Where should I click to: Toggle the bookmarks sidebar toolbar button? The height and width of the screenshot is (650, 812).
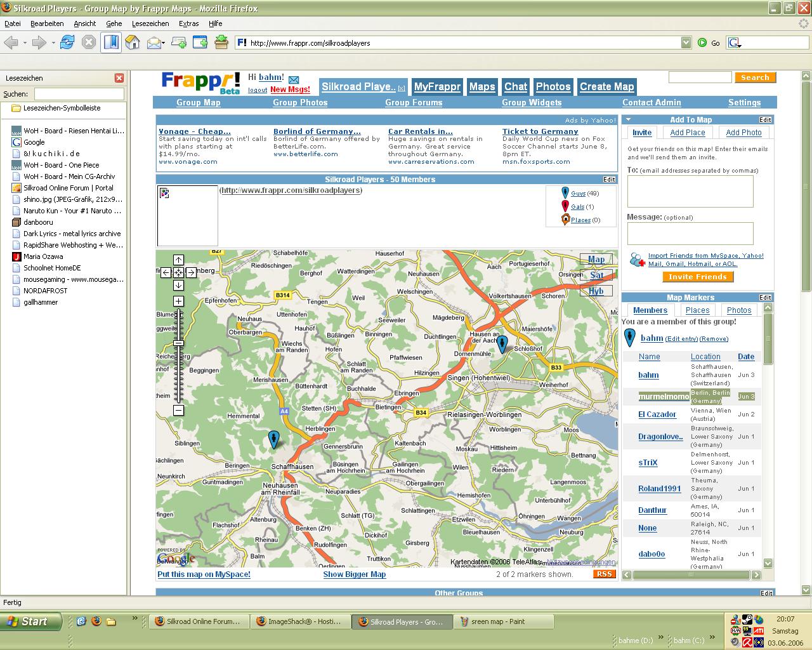click(x=111, y=43)
